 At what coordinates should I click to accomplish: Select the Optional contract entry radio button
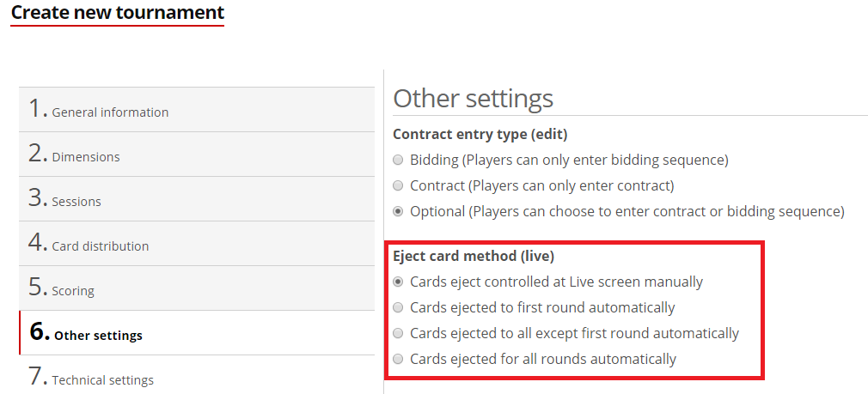click(398, 211)
